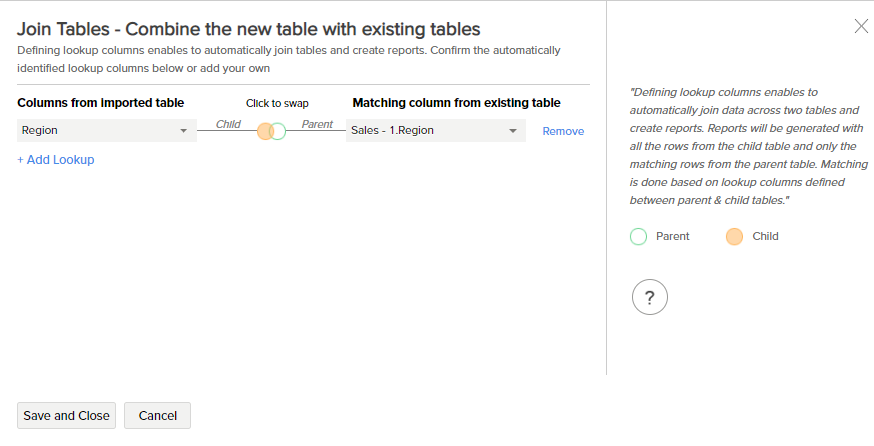Click the orange Child legend circle
874x446 pixels.
pos(734,237)
